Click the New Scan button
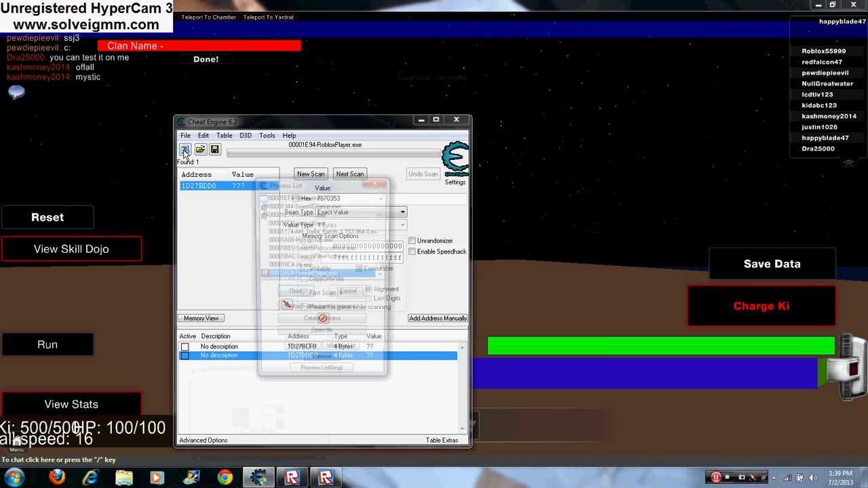 (x=311, y=174)
